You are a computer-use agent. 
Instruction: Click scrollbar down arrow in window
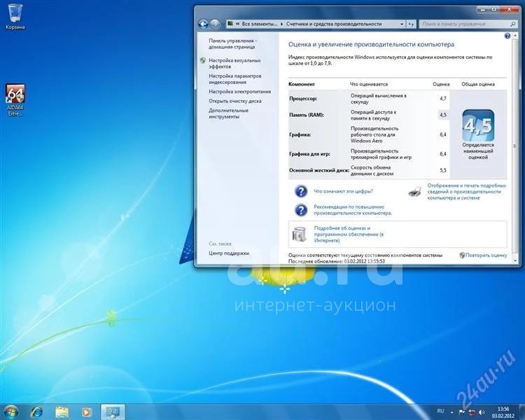tap(515, 260)
